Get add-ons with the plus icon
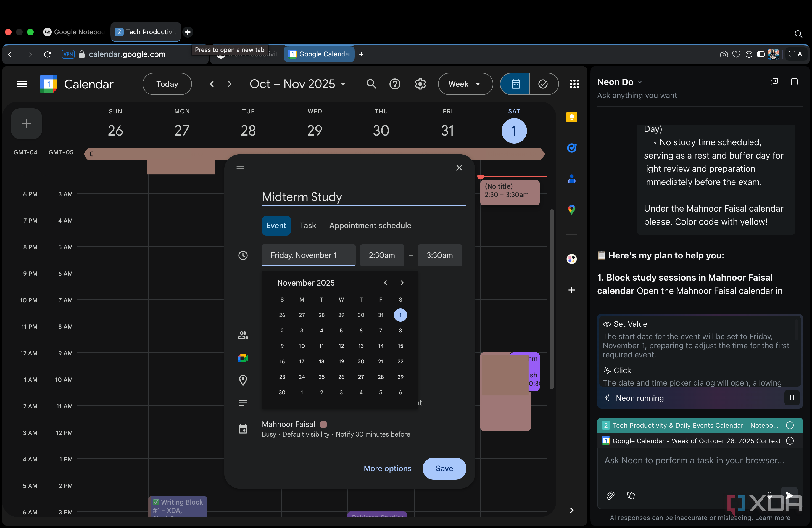This screenshot has height=528, width=812. 571,290
